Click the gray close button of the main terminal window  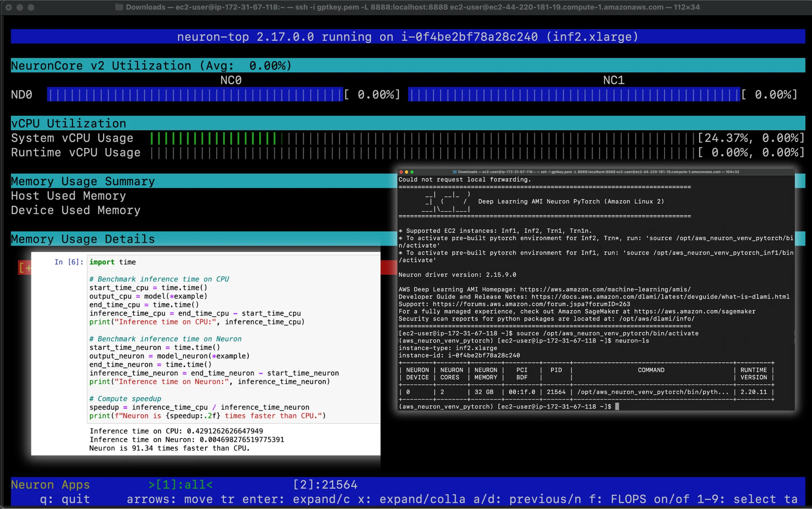(x=9, y=7)
